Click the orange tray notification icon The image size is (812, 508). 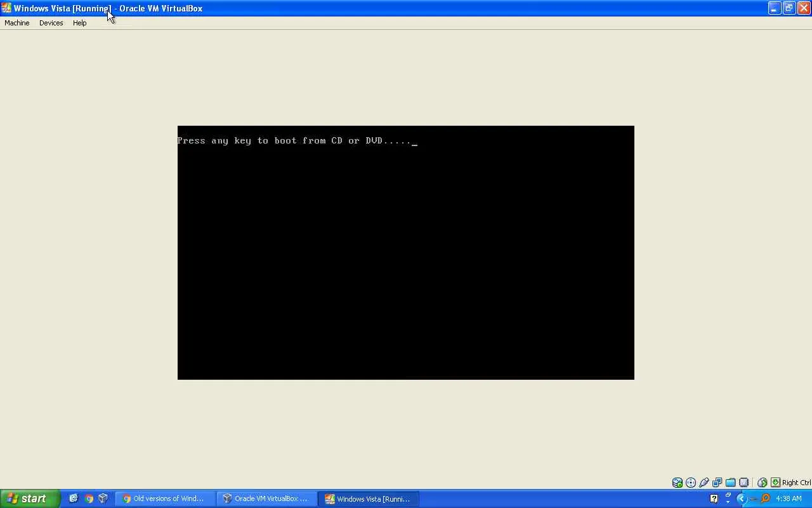[765, 498]
